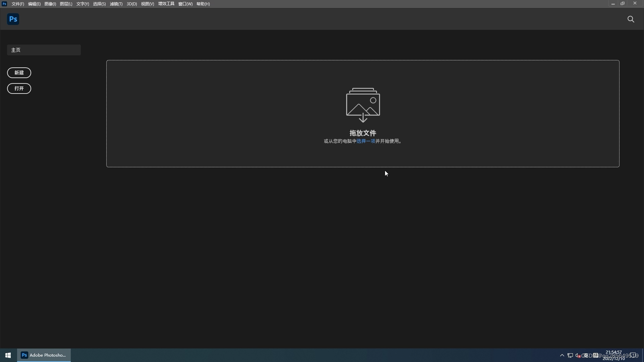Open the taskbar clock and date
The image size is (644, 362).
click(x=614, y=355)
